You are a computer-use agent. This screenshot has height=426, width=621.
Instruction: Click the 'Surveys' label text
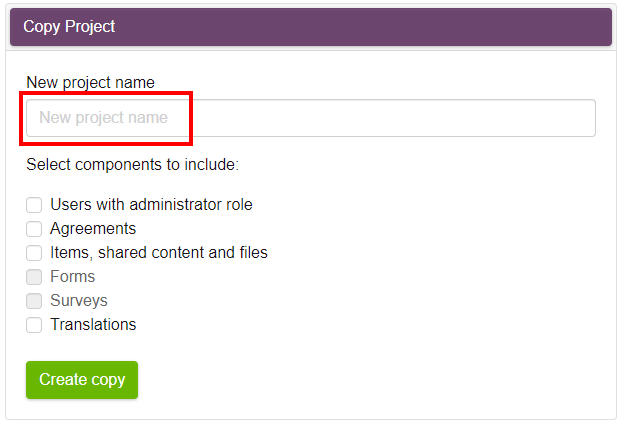click(79, 300)
